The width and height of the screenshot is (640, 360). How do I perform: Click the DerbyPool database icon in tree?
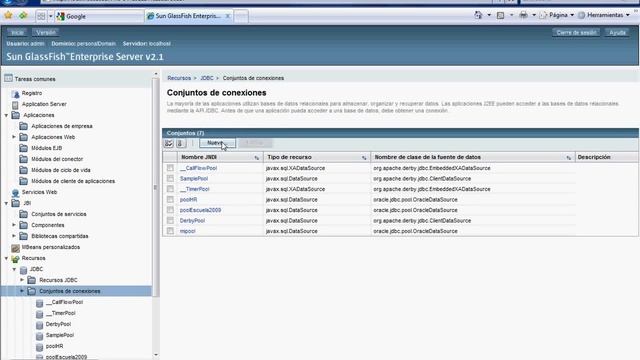40,324
